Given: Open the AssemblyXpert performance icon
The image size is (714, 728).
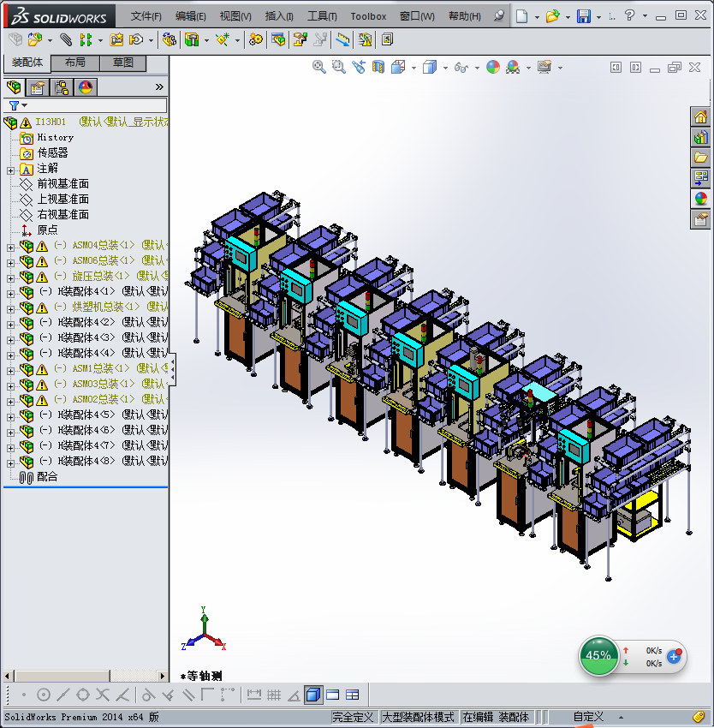Looking at the screenshot, I should (366, 40).
